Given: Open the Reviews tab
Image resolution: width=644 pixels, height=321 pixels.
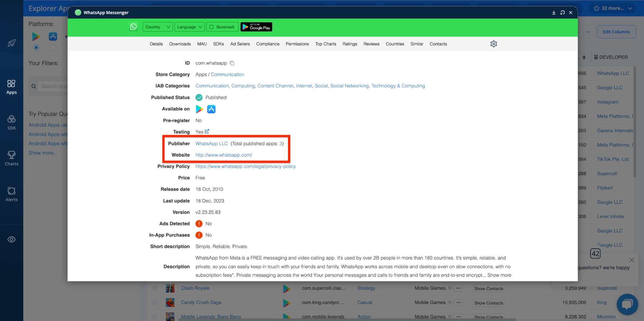Looking at the screenshot, I should click(371, 44).
